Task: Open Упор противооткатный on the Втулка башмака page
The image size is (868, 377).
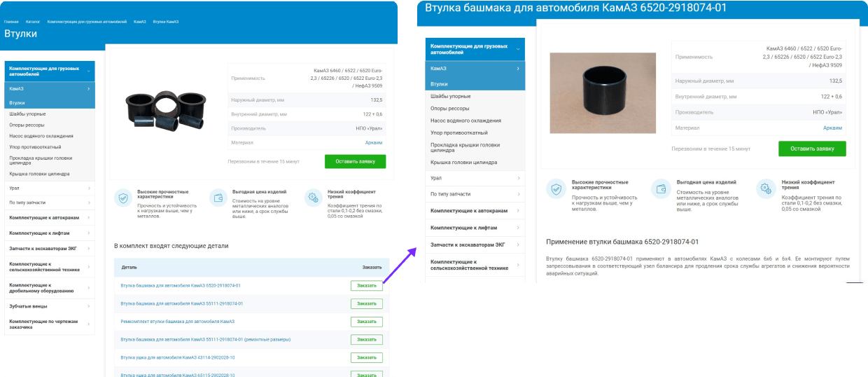Action: [459, 132]
